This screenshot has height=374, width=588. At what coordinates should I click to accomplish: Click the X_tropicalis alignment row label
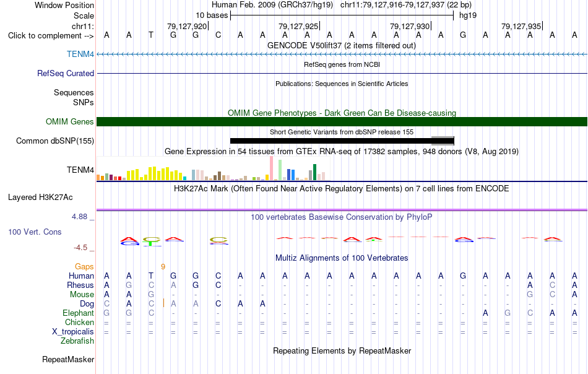point(73,332)
